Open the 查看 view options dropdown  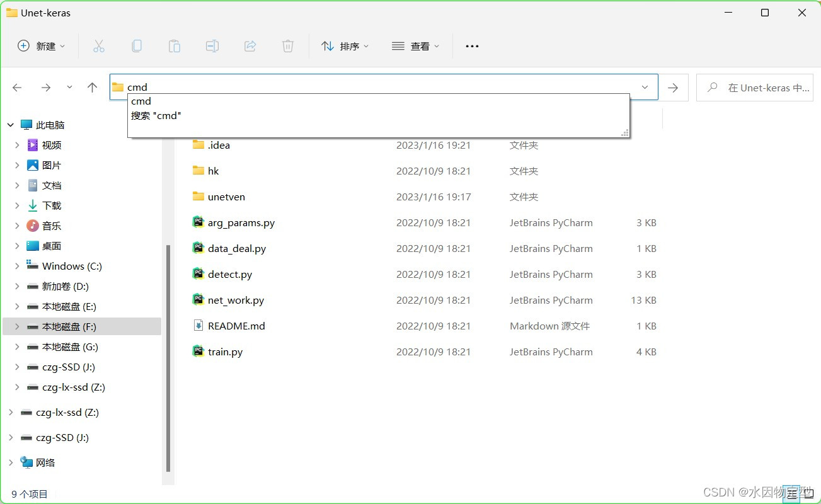click(x=415, y=45)
